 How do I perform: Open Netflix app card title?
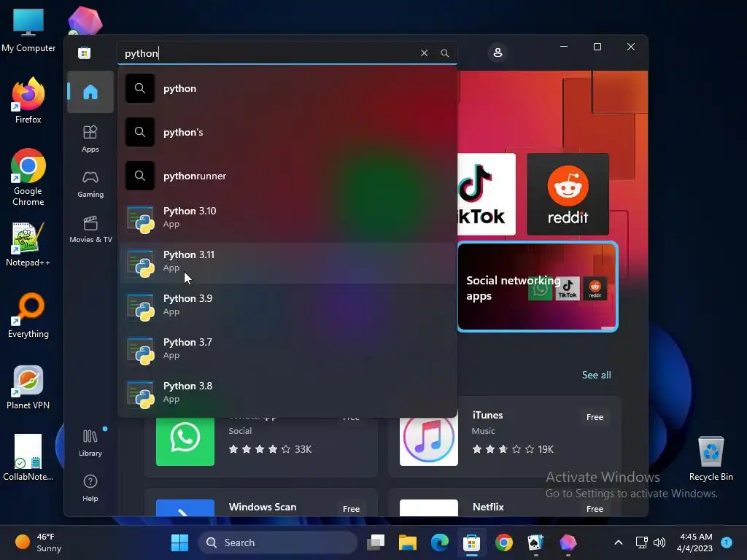[488, 507]
